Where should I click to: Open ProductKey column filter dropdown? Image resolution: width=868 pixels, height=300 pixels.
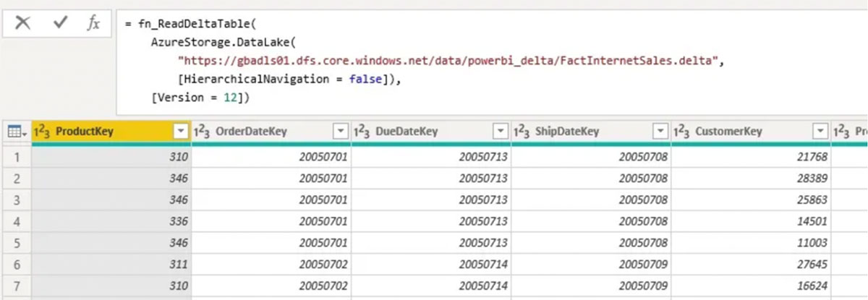(x=181, y=132)
